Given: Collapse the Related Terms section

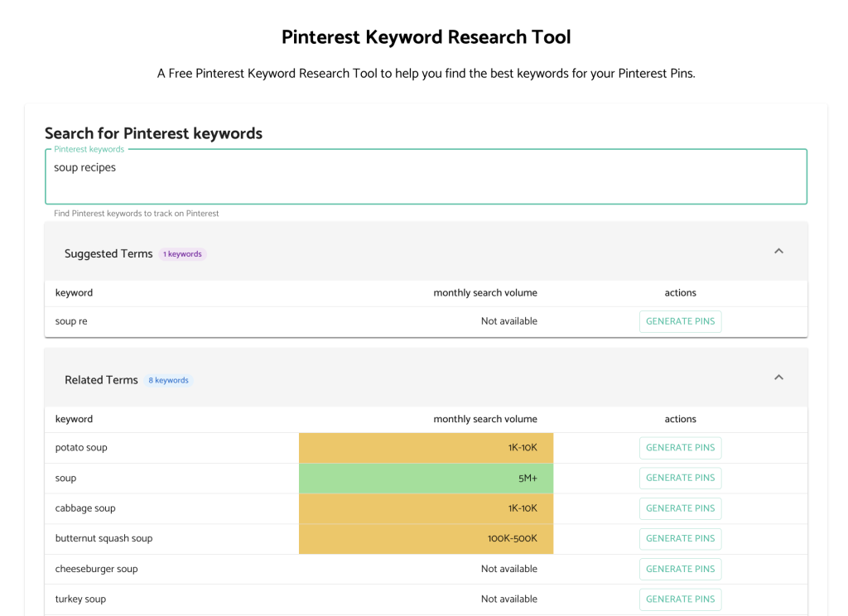Looking at the screenshot, I should pos(778,377).
